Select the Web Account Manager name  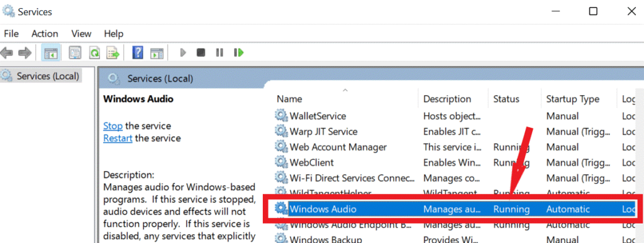click(338, 147)
